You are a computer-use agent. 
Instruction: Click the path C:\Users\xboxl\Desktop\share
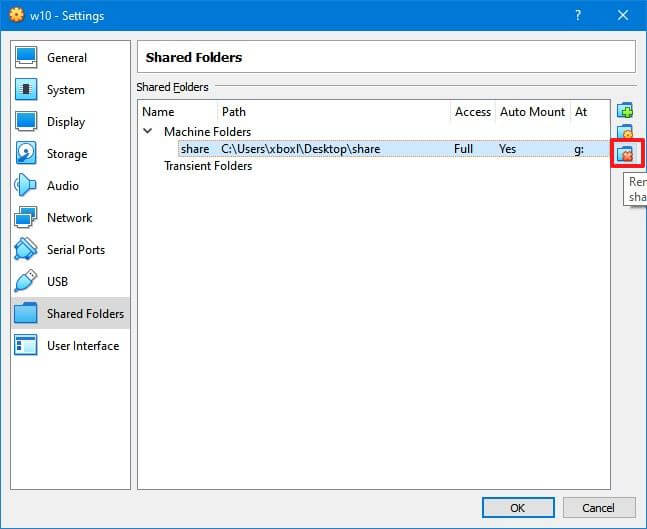pyautogui.click(x=300, y=149)
